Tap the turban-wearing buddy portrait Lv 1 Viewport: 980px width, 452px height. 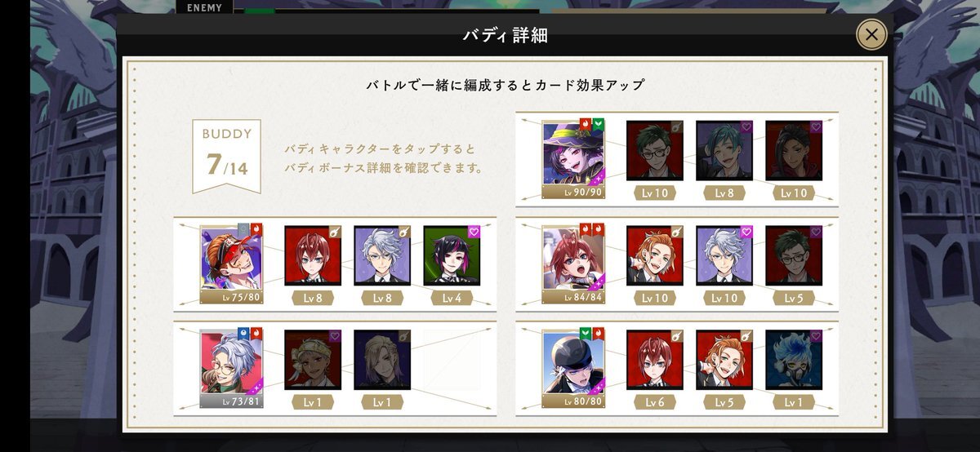[x=313, y=359]
